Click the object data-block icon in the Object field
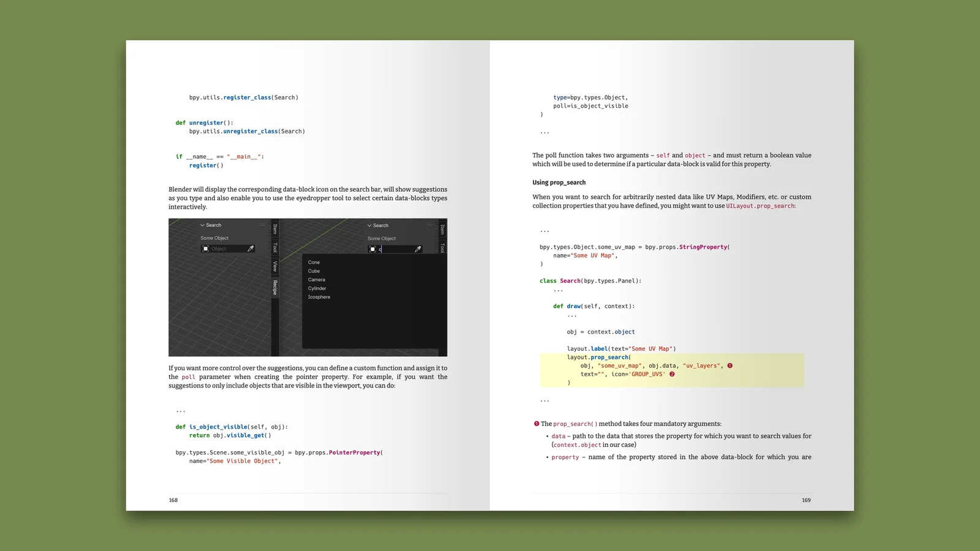 pos(205,249)
